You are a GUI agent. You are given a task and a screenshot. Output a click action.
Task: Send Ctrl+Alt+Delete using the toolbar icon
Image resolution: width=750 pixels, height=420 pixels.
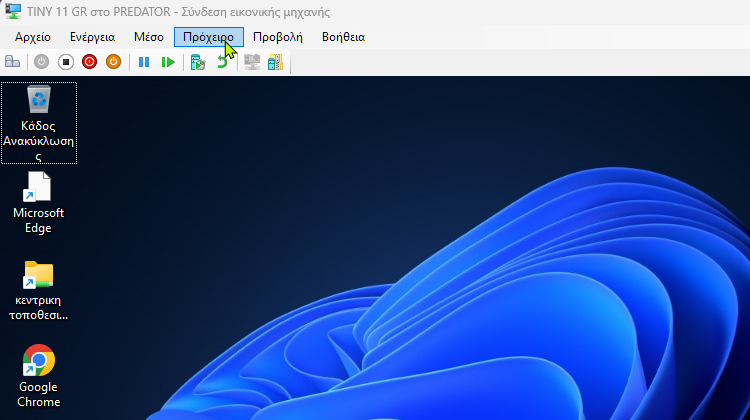[x=13, y=62]
